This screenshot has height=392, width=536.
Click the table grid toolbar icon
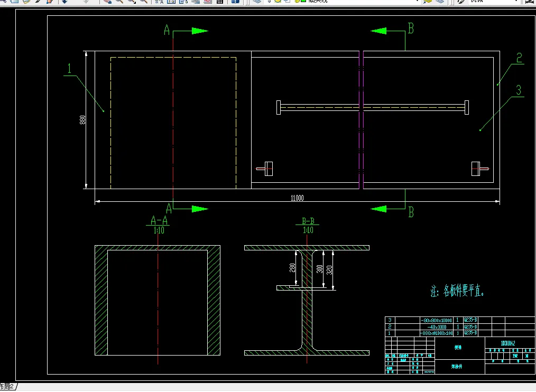click(x=220, y=2)
